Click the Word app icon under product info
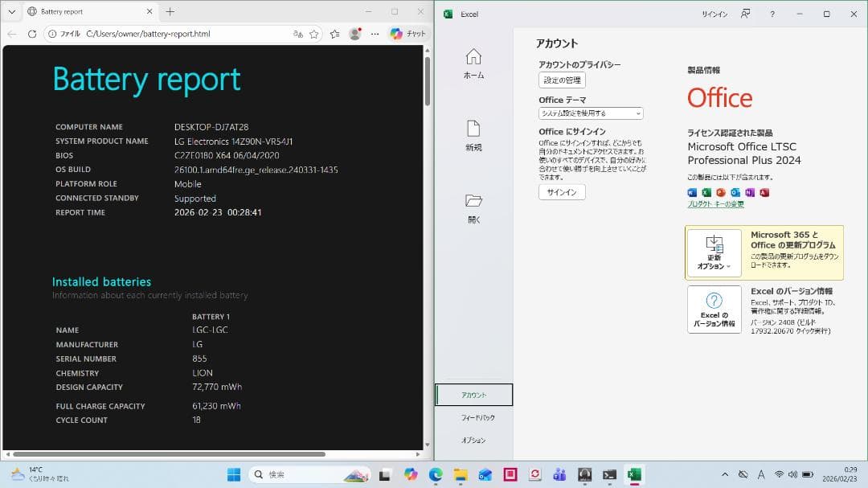 click(x=692, y=192)
